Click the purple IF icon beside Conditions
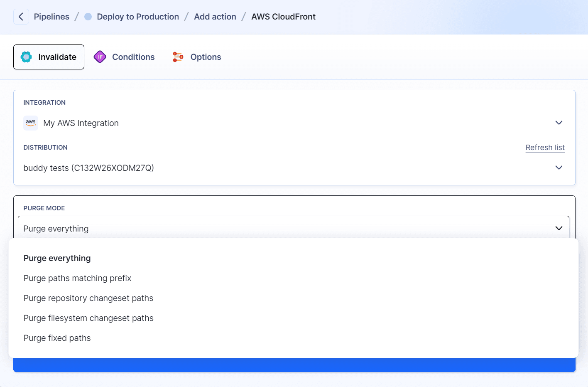Image resolution: width=588 pixels, height=387 pixels. tap(100, 56)
